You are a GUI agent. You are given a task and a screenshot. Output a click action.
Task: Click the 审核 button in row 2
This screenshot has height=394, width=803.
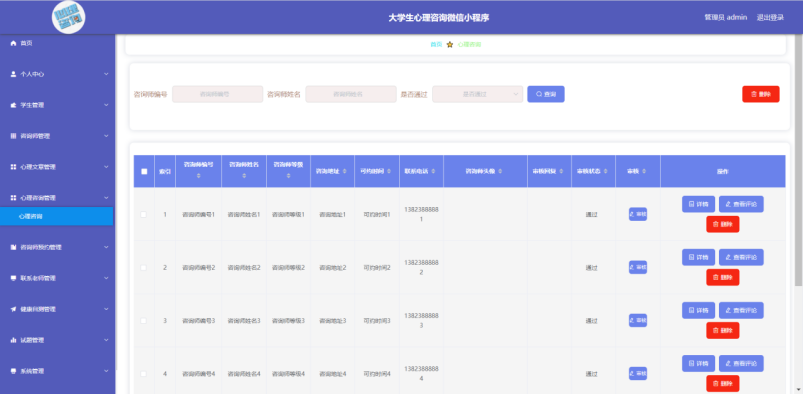(638, 267)
